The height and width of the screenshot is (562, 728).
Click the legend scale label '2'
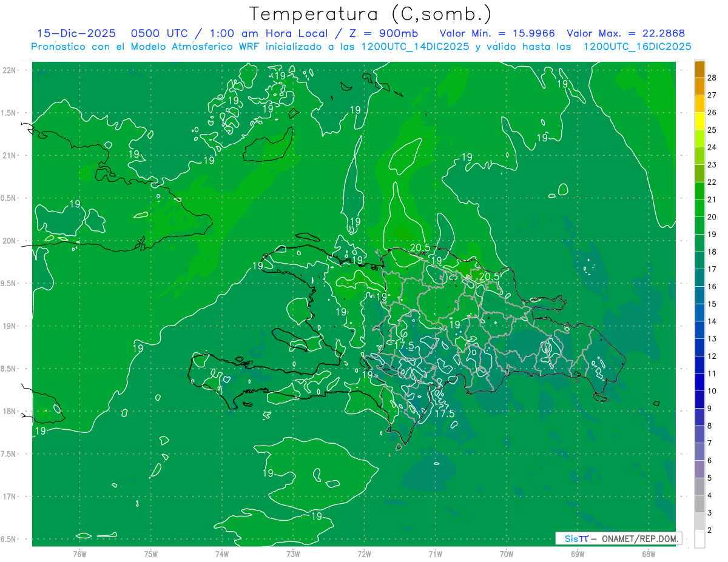[x=710, y=530]
